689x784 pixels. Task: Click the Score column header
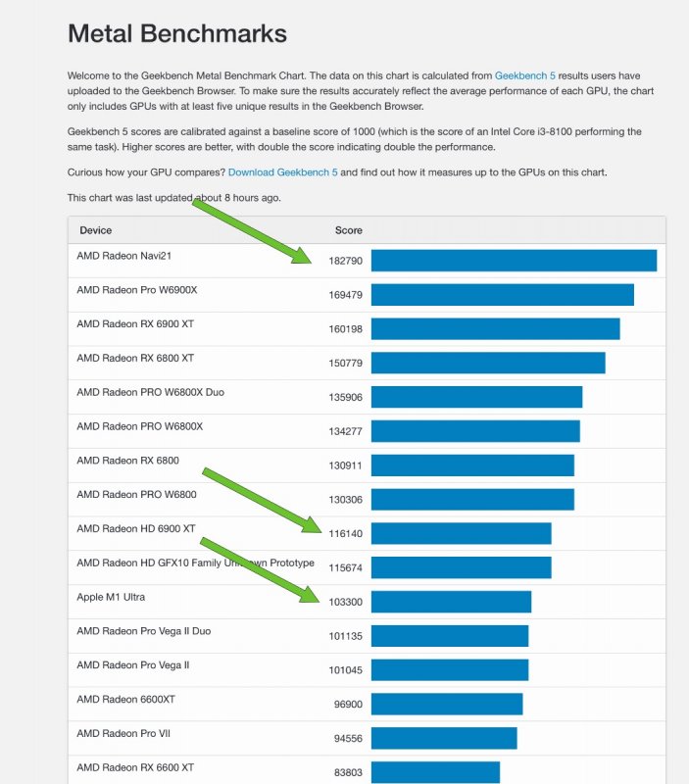[x=348, y=230]
